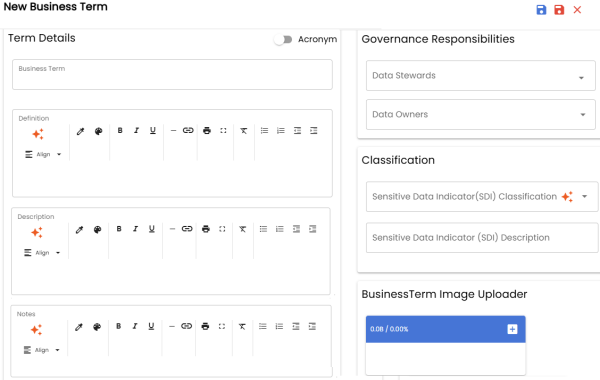Click the blue save icon

click(x=541, y=10)
